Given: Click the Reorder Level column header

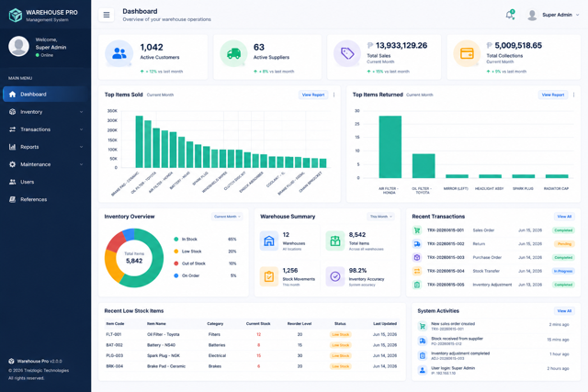Looking at the screenshot, I should [x=300, y=324].
